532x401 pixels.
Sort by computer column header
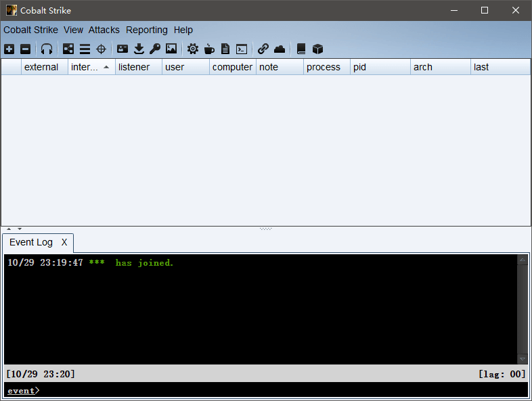click(233, 67)
